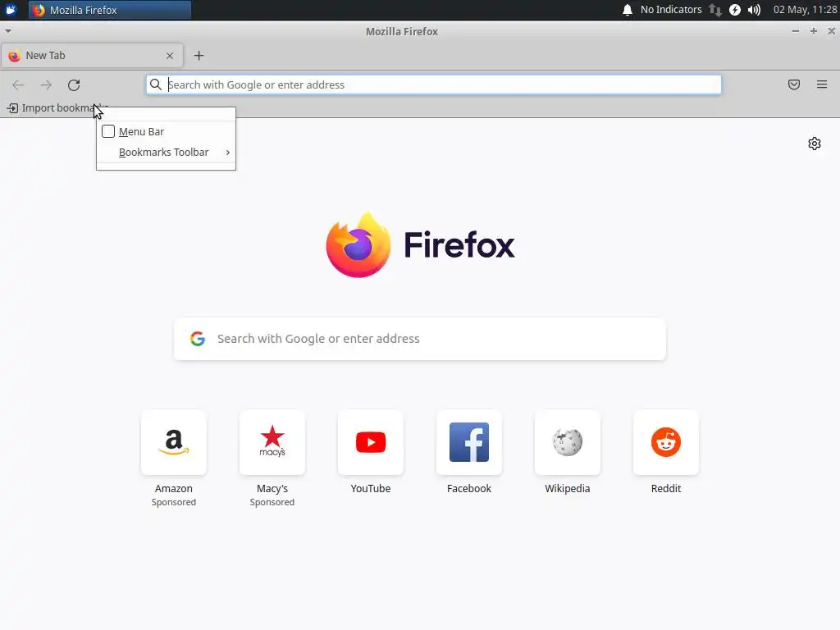The width and height of the screenshot is (840, 630).
Task: Open the power manager lightning icon
Action: tap(735, 10)
